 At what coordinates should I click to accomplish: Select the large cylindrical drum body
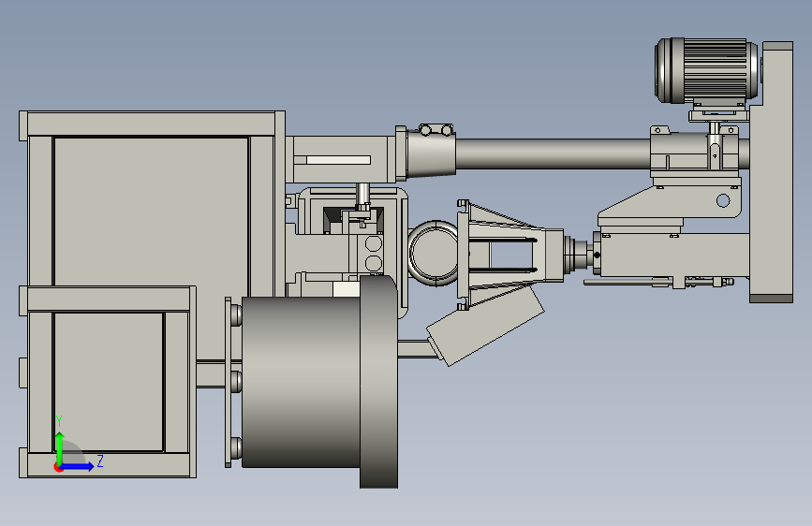301,382
